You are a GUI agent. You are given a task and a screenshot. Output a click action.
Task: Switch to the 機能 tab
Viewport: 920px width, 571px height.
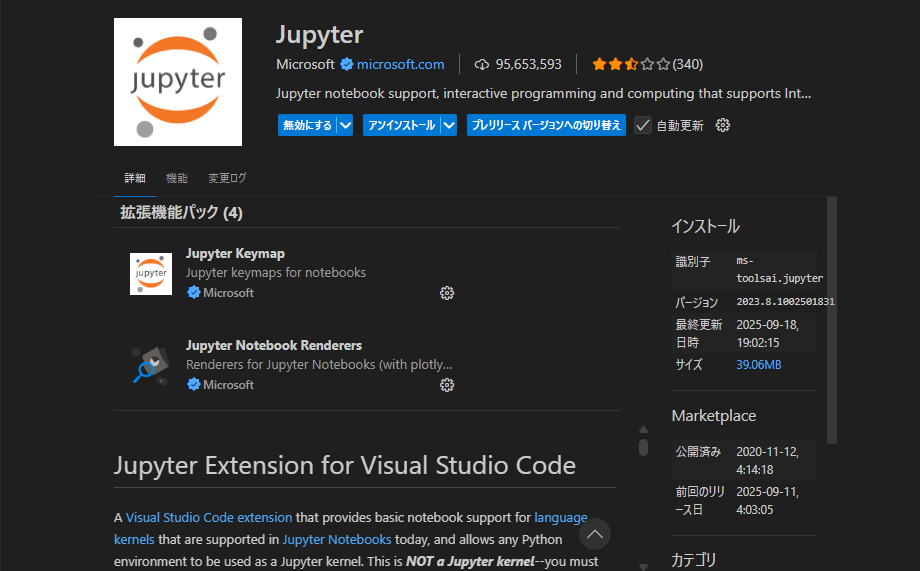click(x=176, y=178)
